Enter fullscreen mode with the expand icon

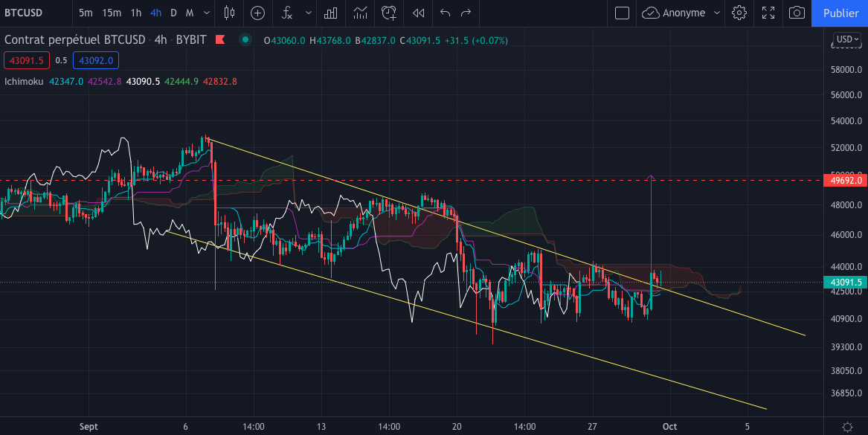[x=768, y=13]
